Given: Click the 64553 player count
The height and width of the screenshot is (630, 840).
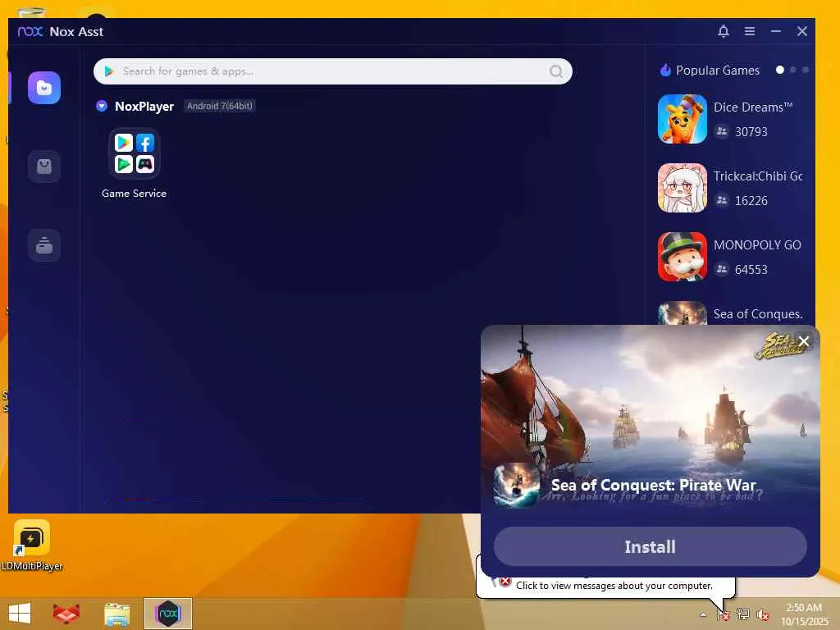Looking at the screenshot, I should coord(751,269).
